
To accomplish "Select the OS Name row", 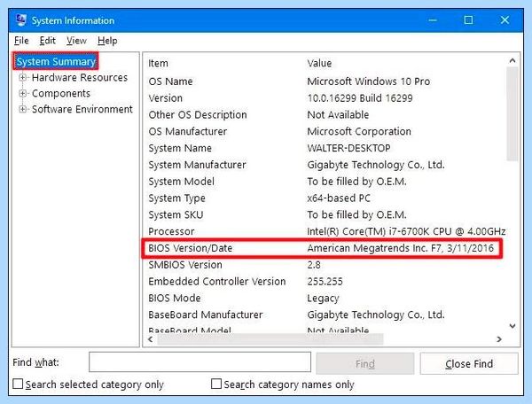I will coord(325,82).
